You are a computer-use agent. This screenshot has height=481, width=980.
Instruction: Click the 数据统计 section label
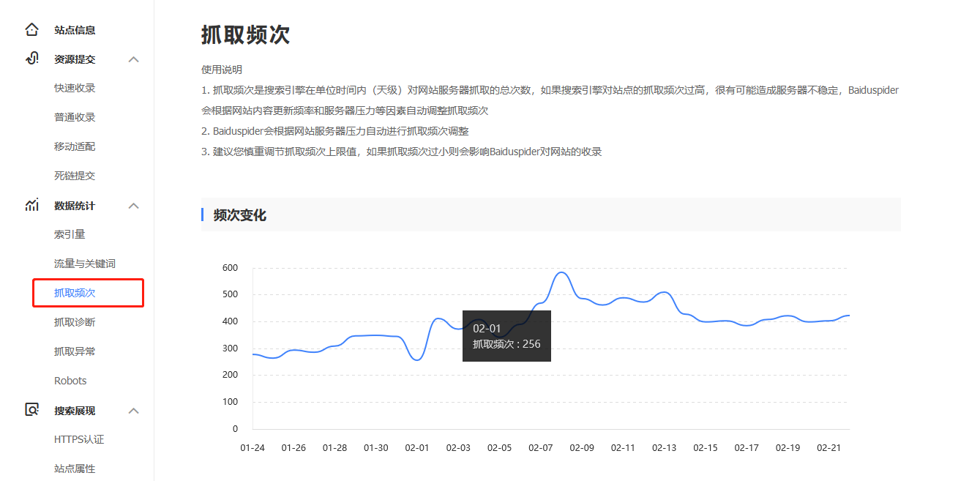tap(75, 206)
